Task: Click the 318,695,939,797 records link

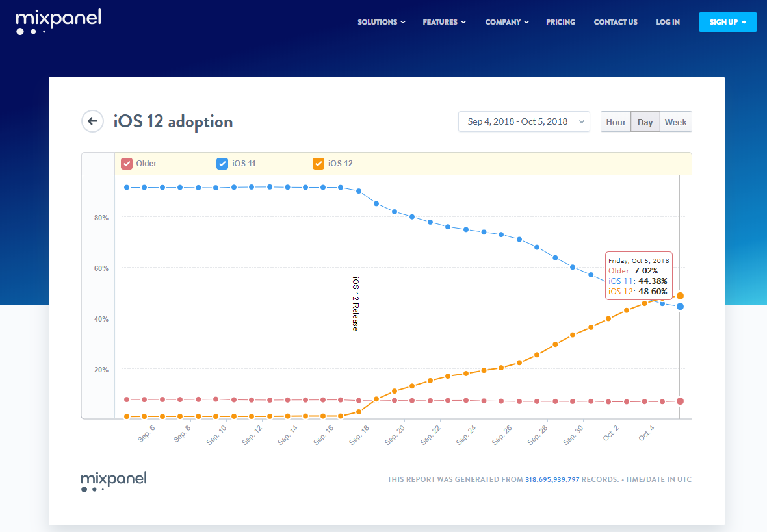Action: click(x=552, y=479)
